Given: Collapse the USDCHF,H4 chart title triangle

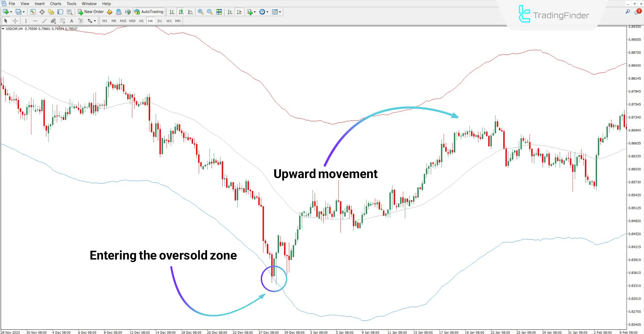Looking at the screenshot, I should [x=3, y=29].
